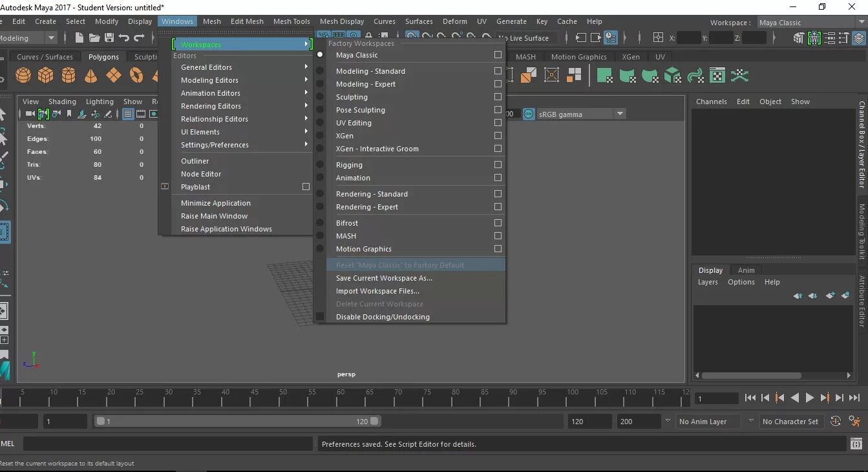This screenshot has width=868, height=472.
Task: Redo the action with arrow icon
Action: click(139, 38)
